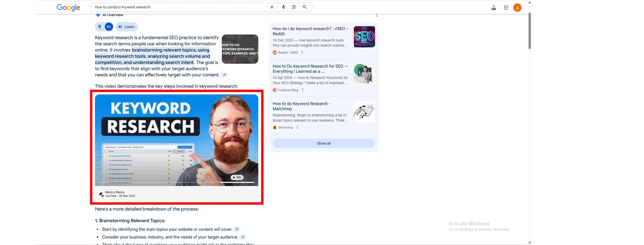
Task: Open the Reddit keyword research result
Action: [311, 31]
